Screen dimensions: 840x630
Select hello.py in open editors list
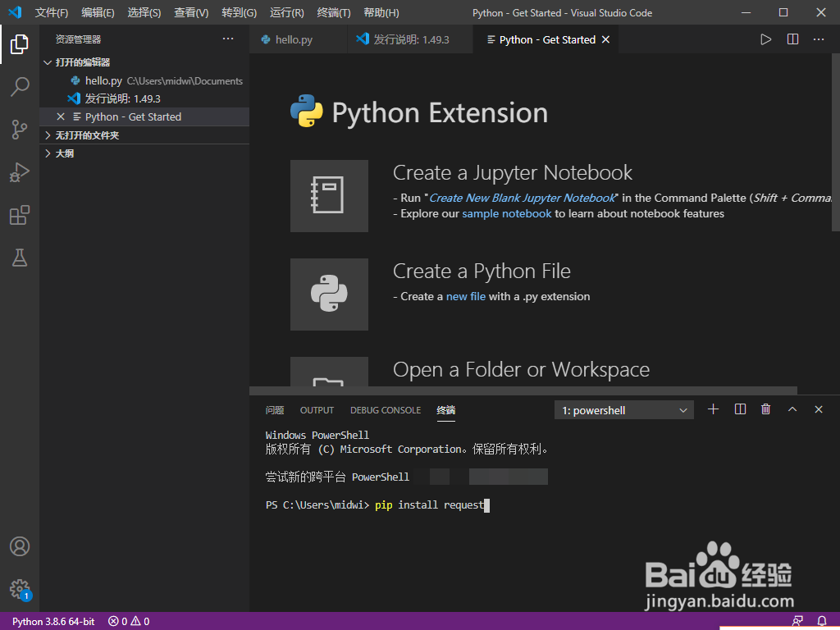144,80
